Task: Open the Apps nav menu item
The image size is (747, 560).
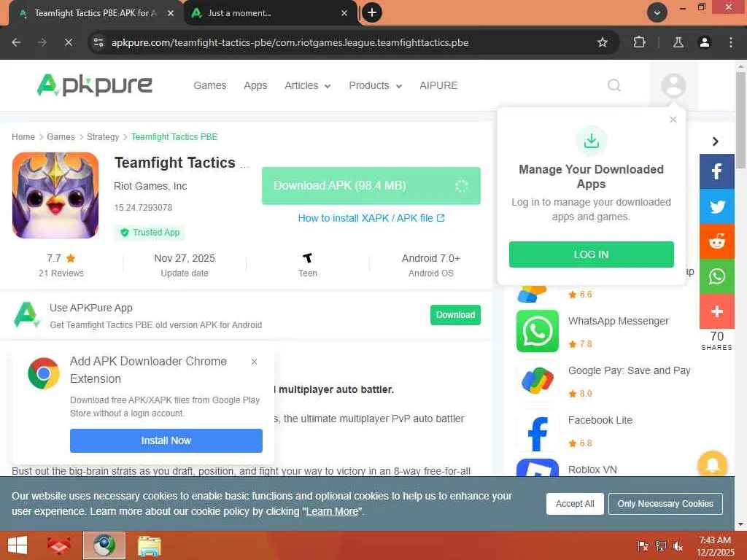Action: point(255,86)
